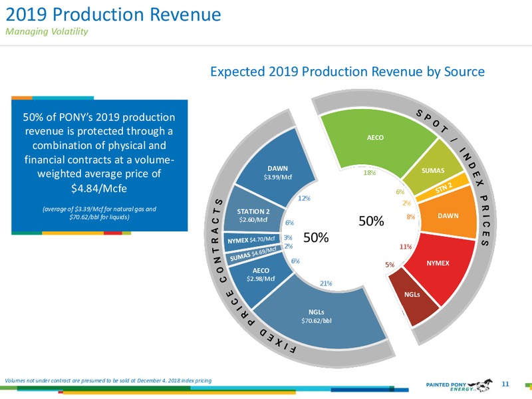
Task: Click the Painted Pony Energy logo
Action: point(459,386)
